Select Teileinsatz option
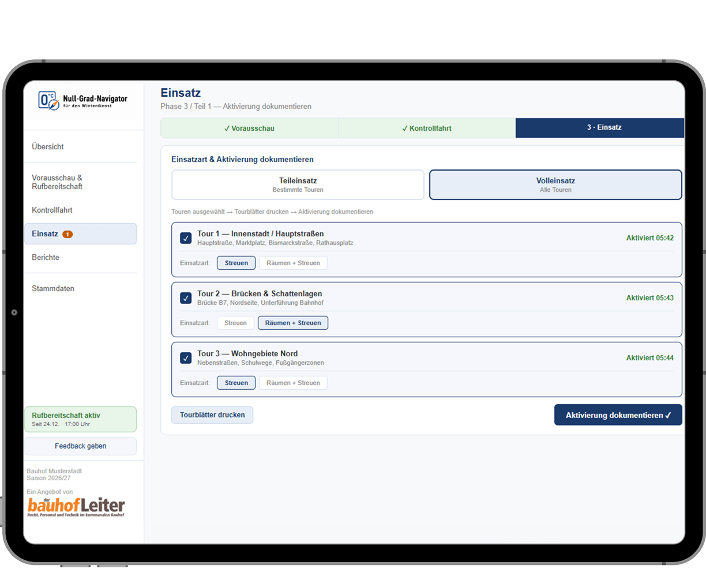Screen dimensions: 706x588 [298, 184]
